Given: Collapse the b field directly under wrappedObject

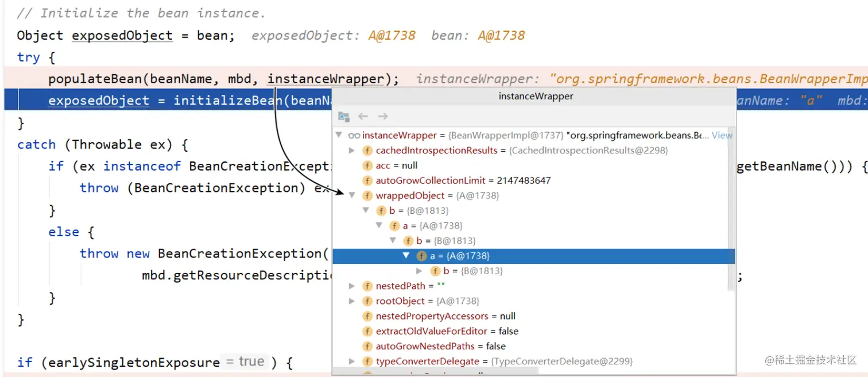Looking at the screenshot, I should click(366, 211).
